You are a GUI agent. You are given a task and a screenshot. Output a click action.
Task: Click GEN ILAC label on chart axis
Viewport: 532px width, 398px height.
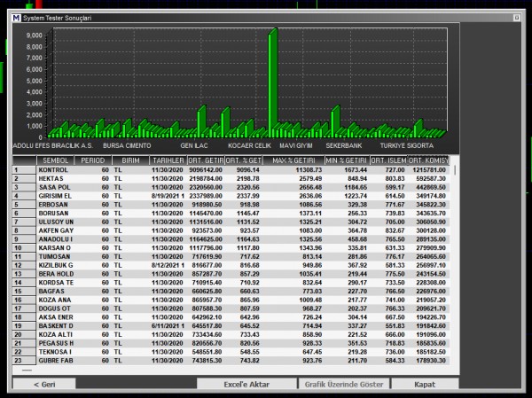tap(194, 145)
